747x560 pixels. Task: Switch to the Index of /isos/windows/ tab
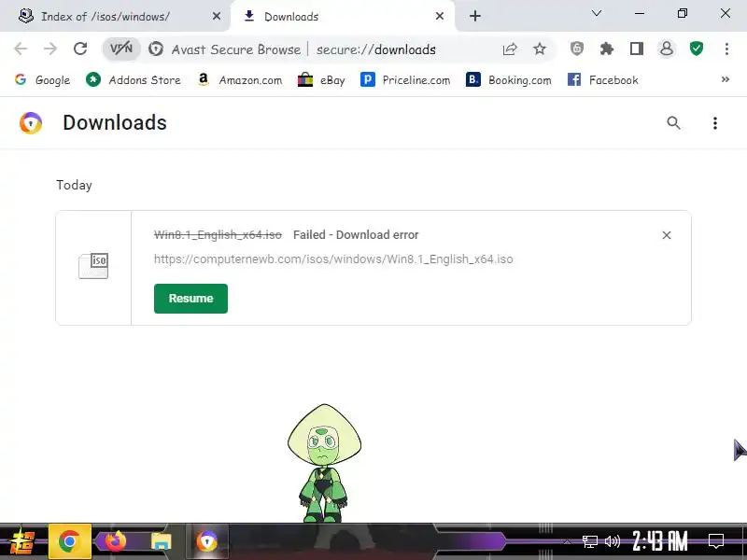[114, 16]
